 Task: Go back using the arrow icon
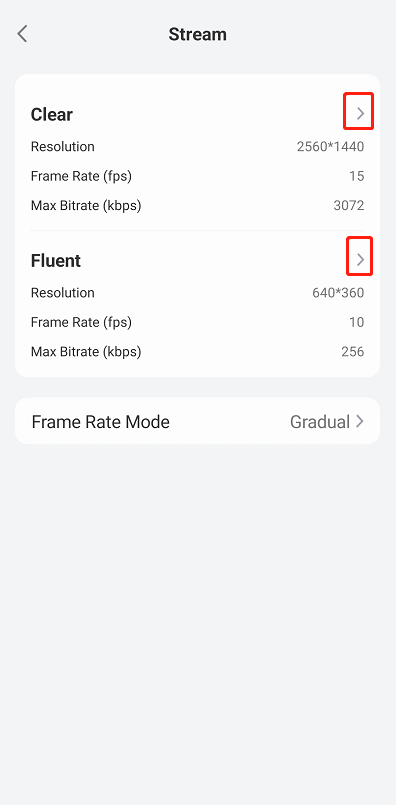pyautogui.click(x=22, y=34)
